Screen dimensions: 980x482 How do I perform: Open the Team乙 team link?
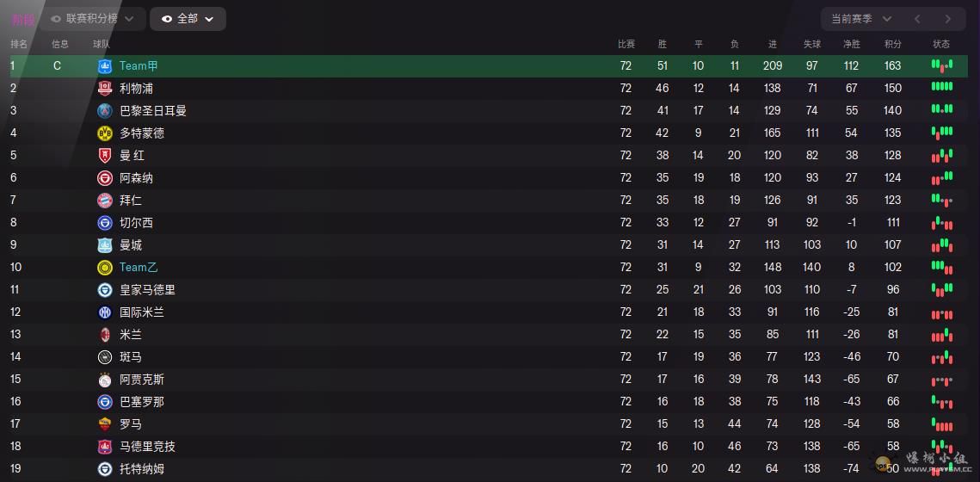tap(139, 267)
